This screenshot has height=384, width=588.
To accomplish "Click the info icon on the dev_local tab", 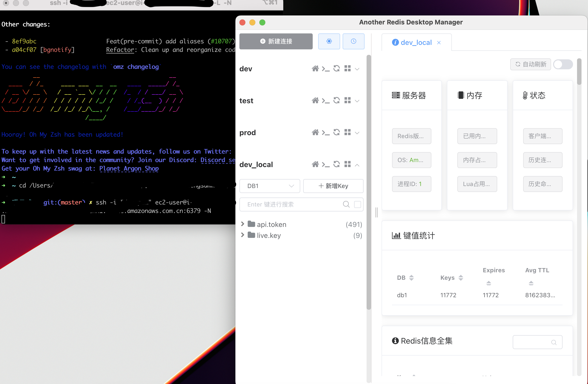I will click(395, 42).
